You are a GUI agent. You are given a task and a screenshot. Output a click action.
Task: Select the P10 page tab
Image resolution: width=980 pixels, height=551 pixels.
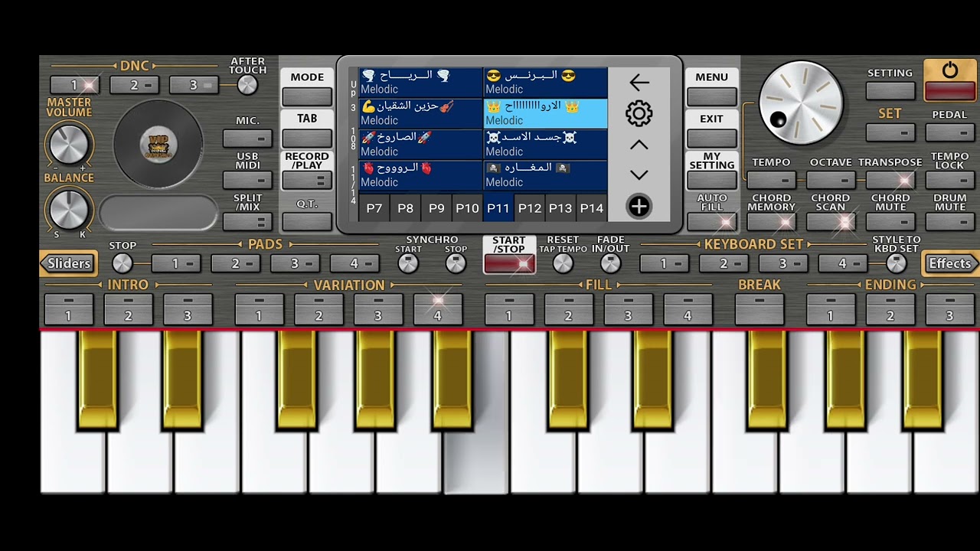click(x=467, y=207)
